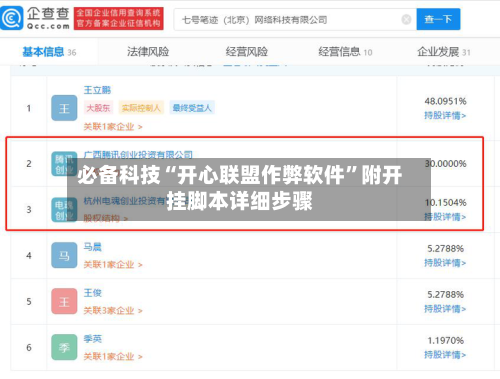Switch to the 法律风险 tab
Viewport: 500px width, 379px height.
pos(148,52)
